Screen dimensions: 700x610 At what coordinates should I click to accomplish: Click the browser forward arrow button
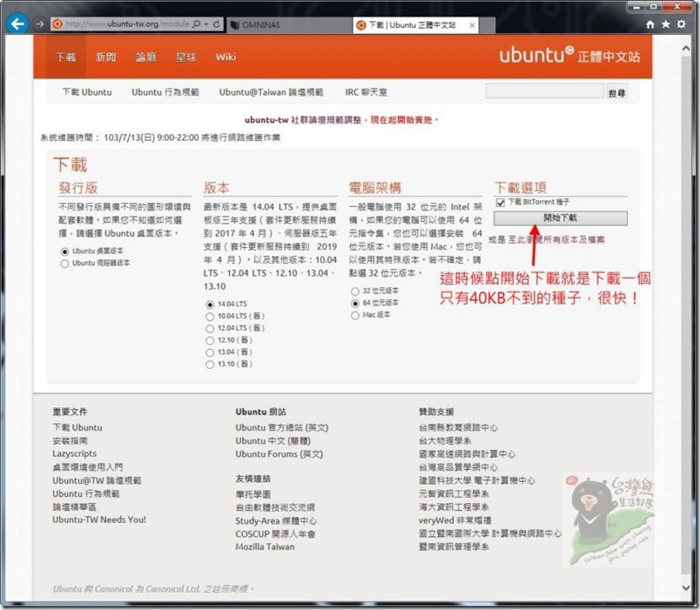(x=40, y=23)
